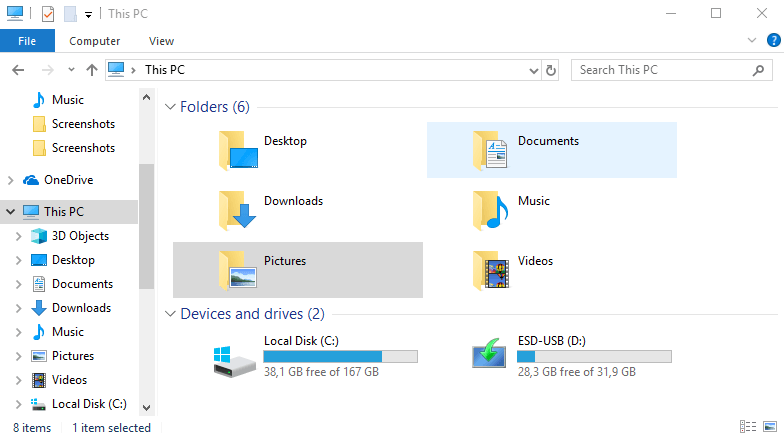The image size is (784, 437).
Task: Open the address bar history dropdown
Action: (534, 70)
